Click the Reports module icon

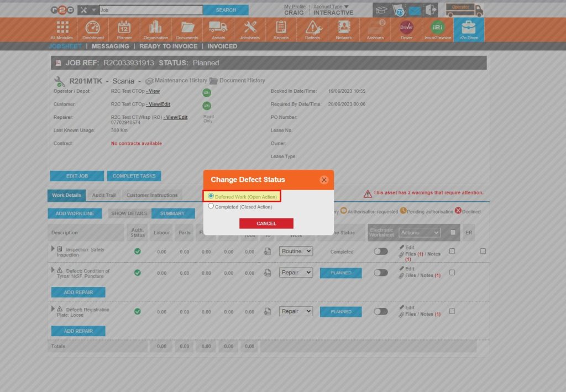[x=281, y=29]
